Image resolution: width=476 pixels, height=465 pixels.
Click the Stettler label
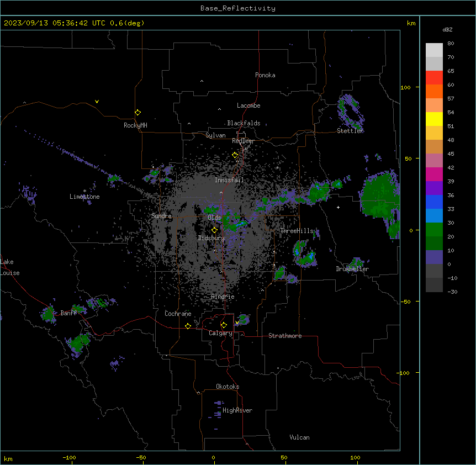coord(350,131)
